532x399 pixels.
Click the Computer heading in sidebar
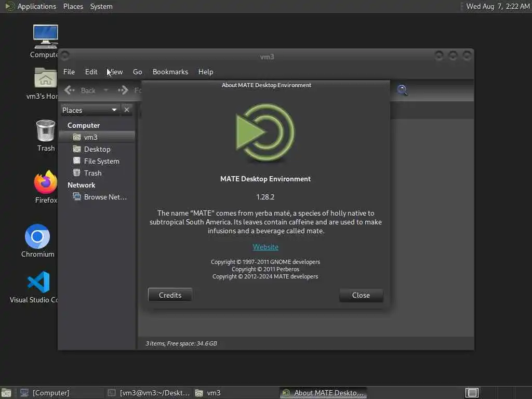click(x=84, y=125)
